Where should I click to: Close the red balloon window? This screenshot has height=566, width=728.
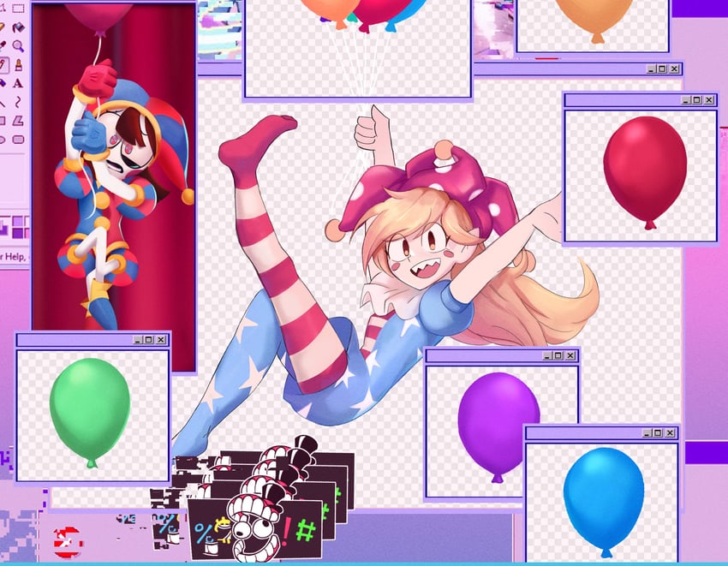[x=709, y=100]
